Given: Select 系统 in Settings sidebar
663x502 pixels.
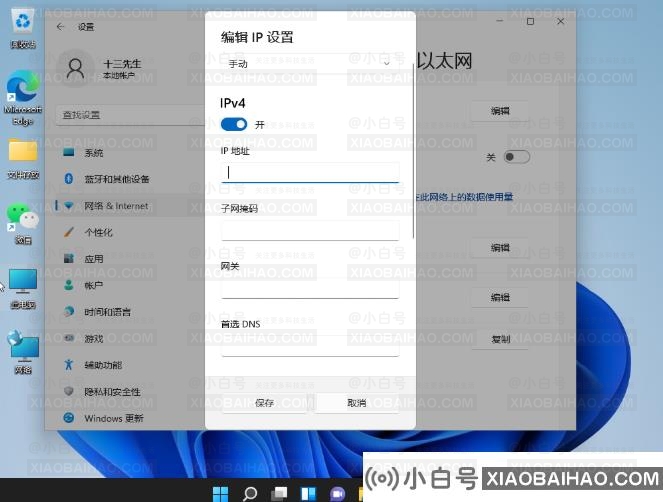Looking at the screenshot, I should [129, 153].
